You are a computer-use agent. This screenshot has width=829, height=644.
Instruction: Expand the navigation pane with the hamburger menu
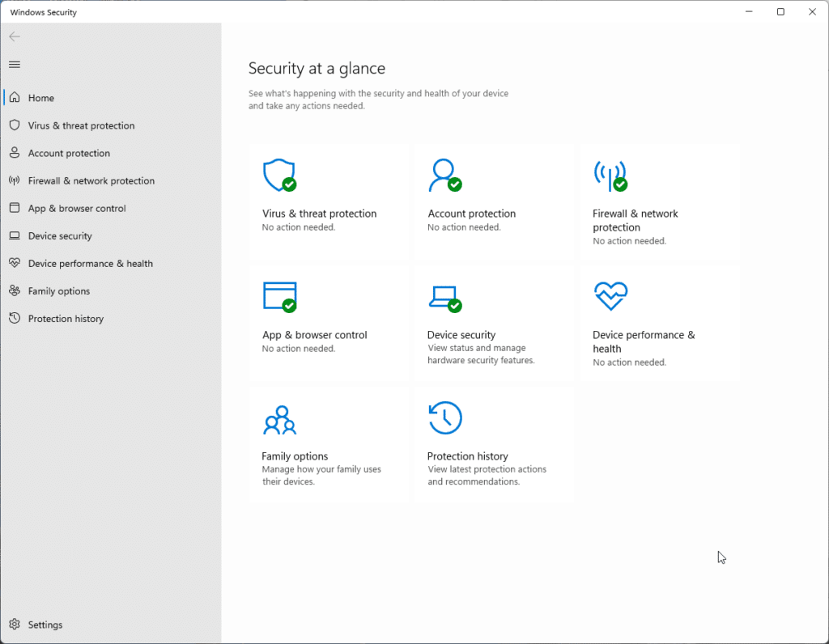coord(14,64)
